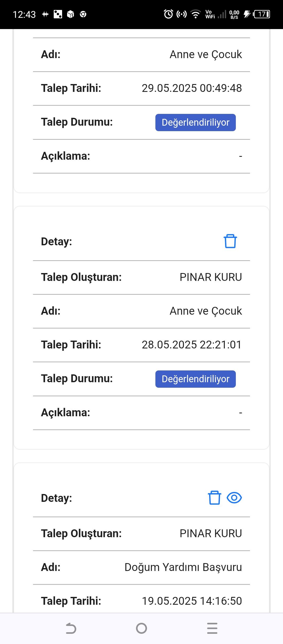The height and width of the screenshot is (644, 283).
Task: Delete the 28.05.2025 Anne ve Çocuk request
Action: [230, 241]
